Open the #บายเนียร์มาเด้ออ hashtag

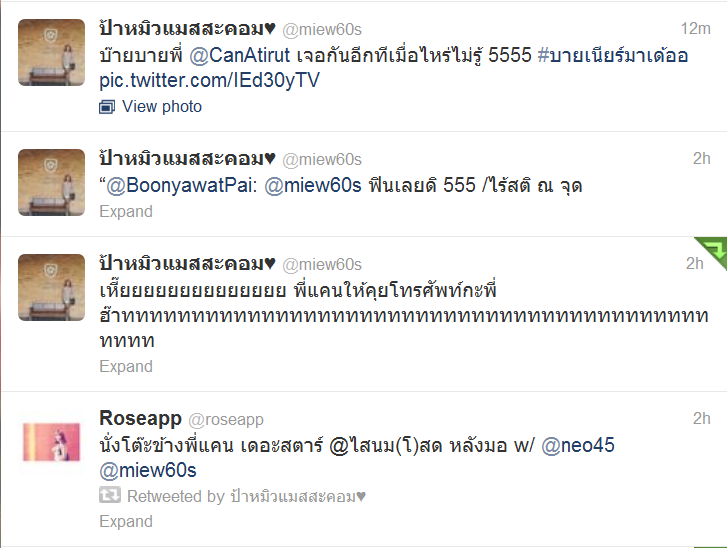tap(613, 55)
